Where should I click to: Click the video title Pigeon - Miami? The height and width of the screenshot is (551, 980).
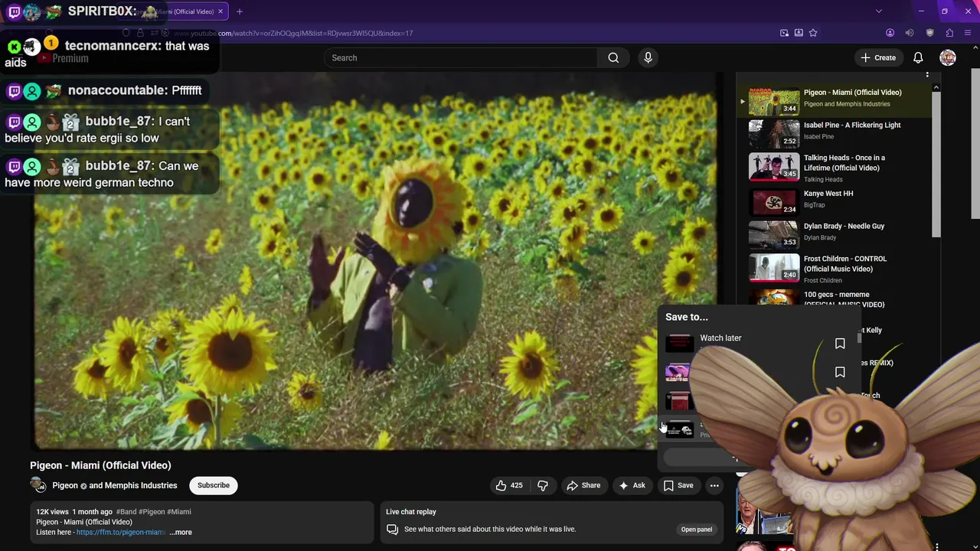pyautogui.click(x=100, y=465)
